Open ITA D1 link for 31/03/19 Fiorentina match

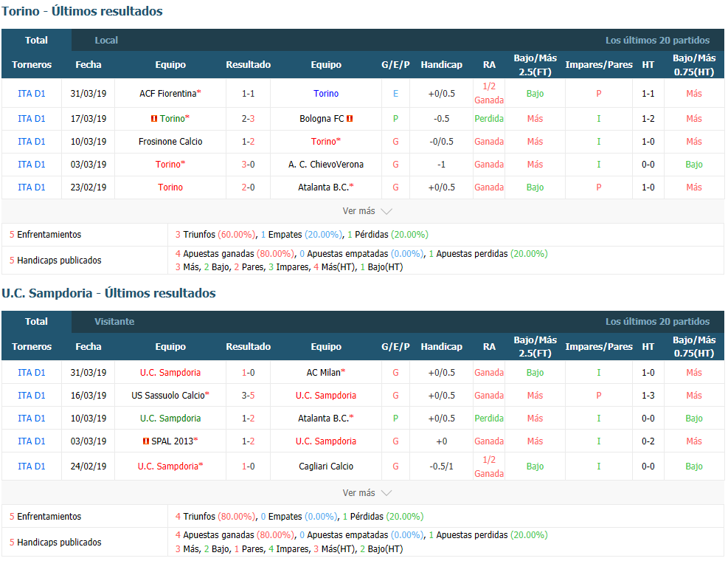coord(32,94)
